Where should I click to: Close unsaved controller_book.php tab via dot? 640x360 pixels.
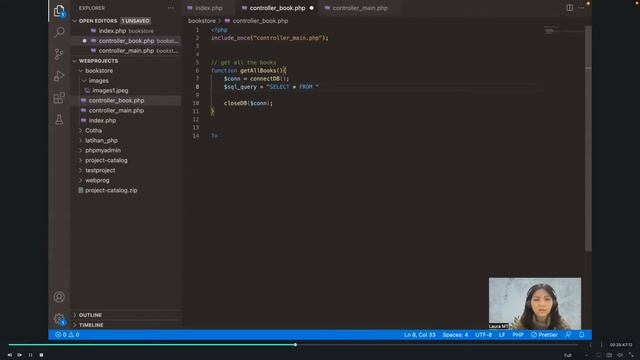pyautogui.click(x=311, y=8)
